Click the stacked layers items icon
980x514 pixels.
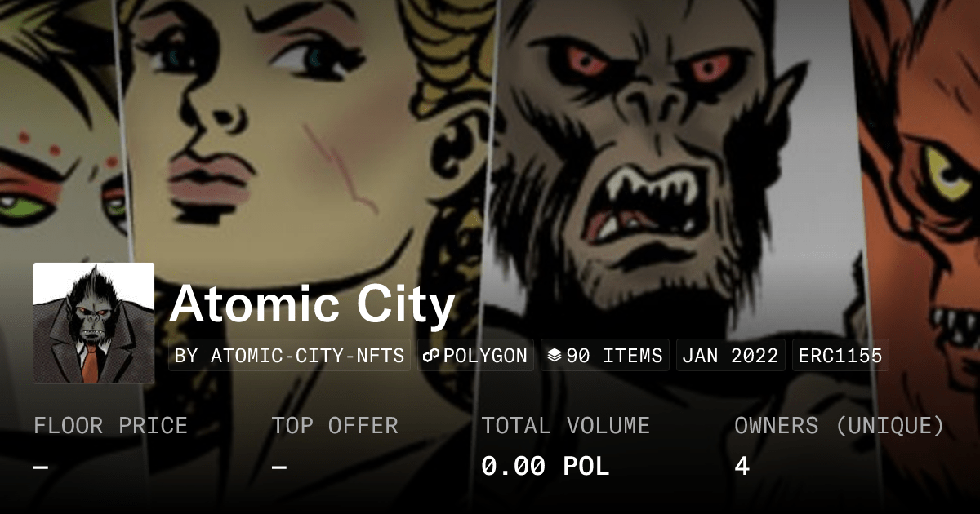click(x=555, y=356)
